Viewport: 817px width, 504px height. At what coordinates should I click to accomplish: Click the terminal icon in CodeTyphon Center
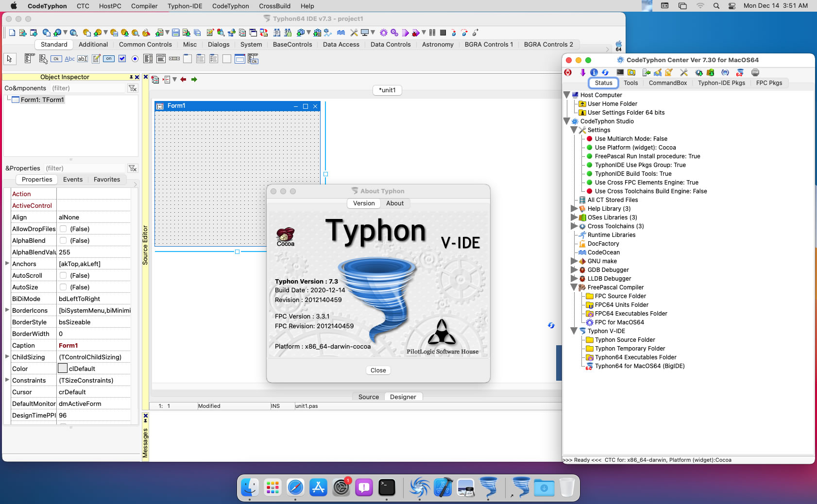(x=620, y=72)
